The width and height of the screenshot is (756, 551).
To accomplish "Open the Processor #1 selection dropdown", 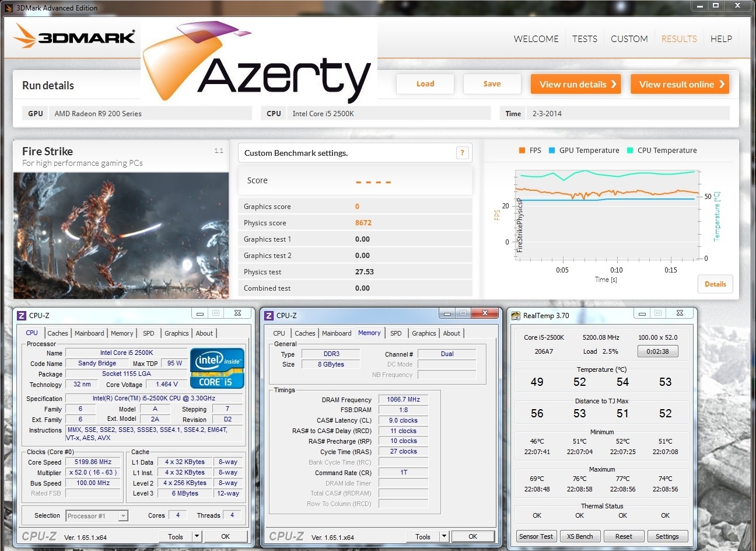I will (x=97, y=516).
